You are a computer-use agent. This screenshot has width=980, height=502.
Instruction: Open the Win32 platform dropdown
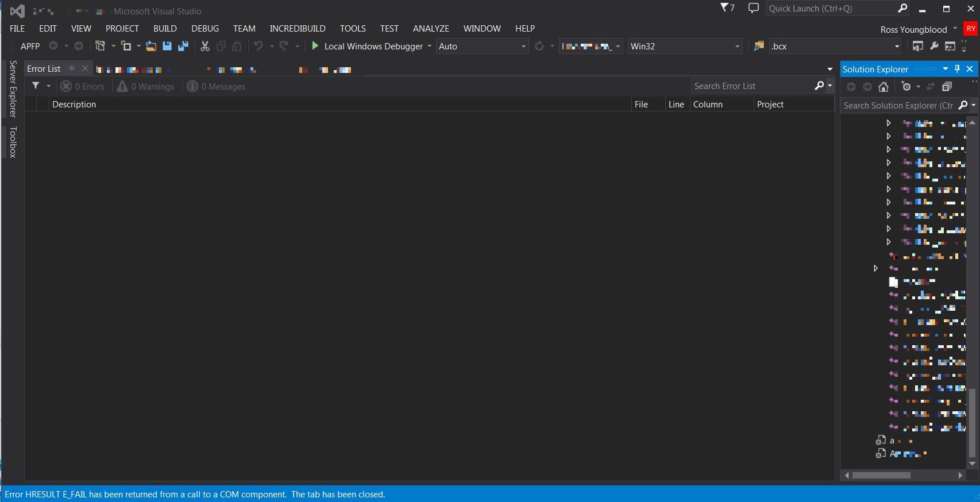684,46
